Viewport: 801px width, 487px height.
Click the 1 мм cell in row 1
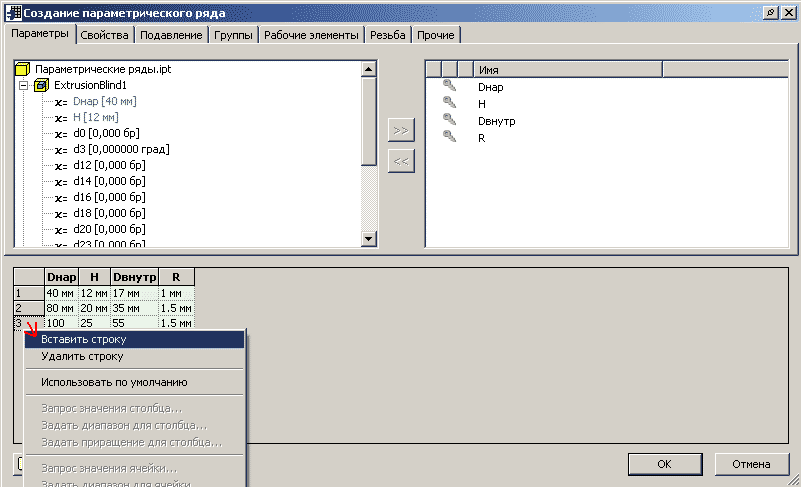[x=176, y=293]
